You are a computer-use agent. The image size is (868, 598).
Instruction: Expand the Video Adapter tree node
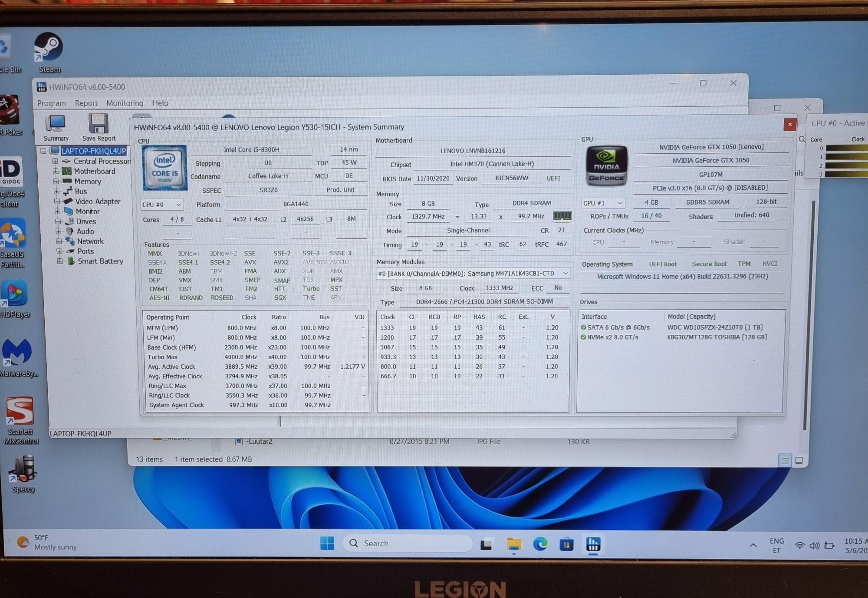click(57, 201)
